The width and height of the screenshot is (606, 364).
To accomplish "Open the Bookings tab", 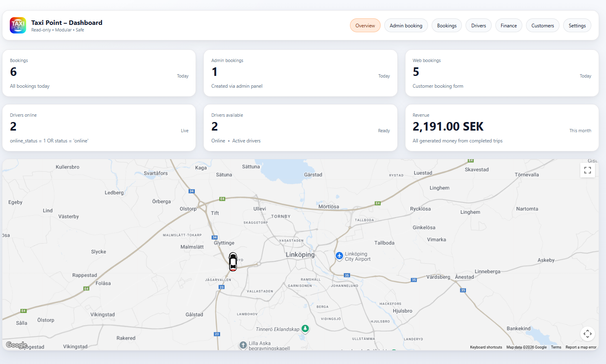I will click(446, 25).
